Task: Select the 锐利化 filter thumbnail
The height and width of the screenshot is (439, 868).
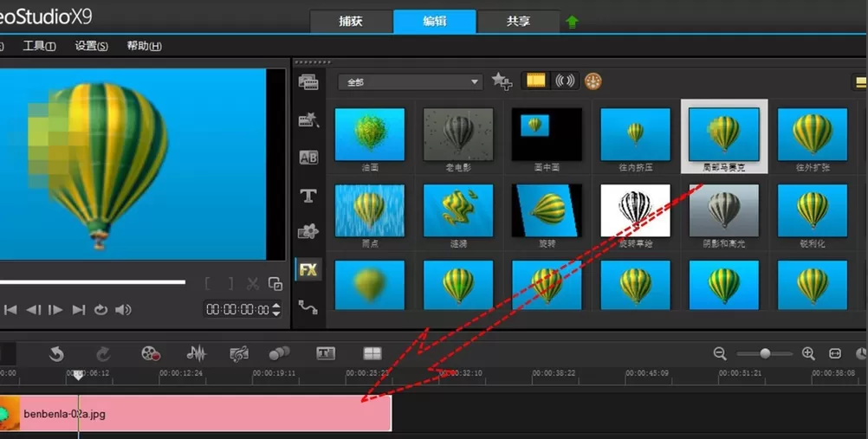Action: tap(813, 211)
